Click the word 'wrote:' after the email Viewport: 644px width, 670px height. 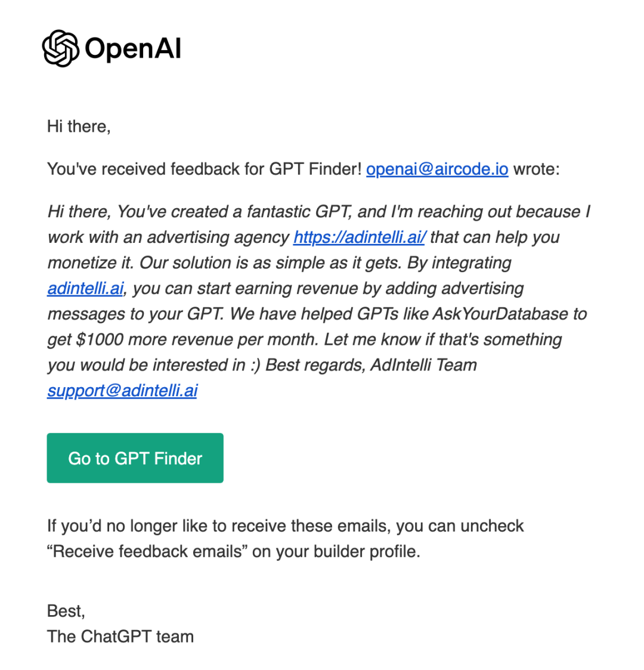(537, 169)
